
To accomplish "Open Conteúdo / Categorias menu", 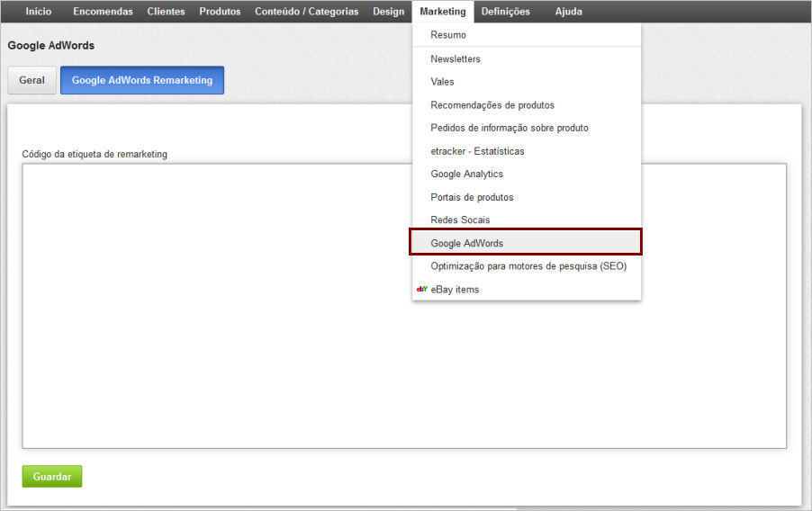I will pos(307,12).
